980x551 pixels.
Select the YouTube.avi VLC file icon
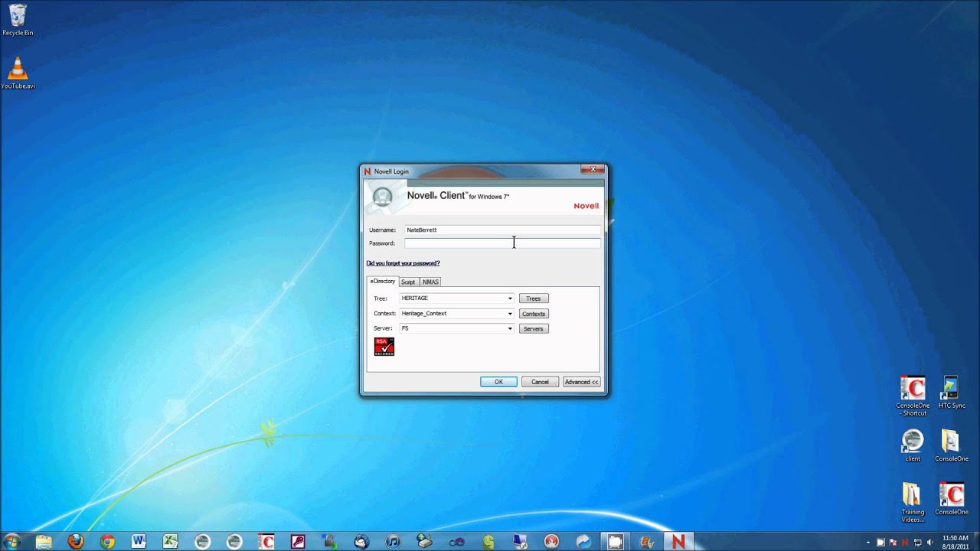pos(18,73)
